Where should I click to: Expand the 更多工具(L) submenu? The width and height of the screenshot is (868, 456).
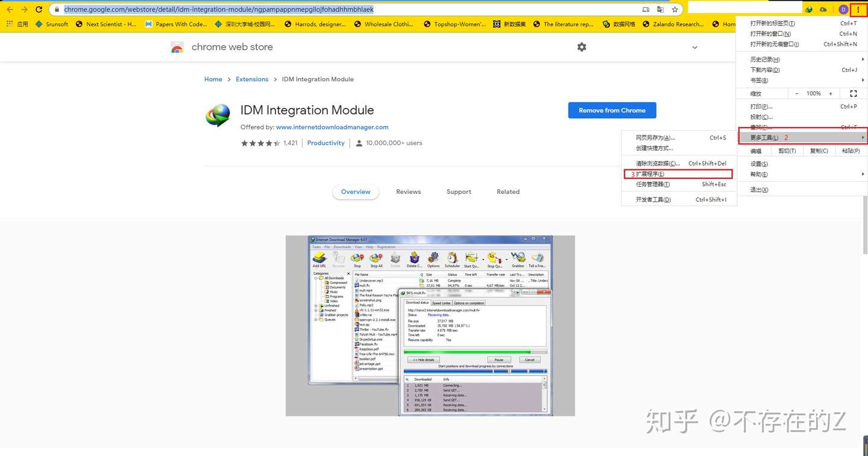[x=803, y=138]
